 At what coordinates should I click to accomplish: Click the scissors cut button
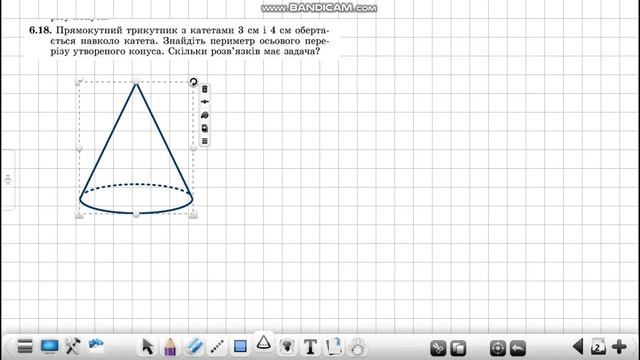(x=438, y=348)
